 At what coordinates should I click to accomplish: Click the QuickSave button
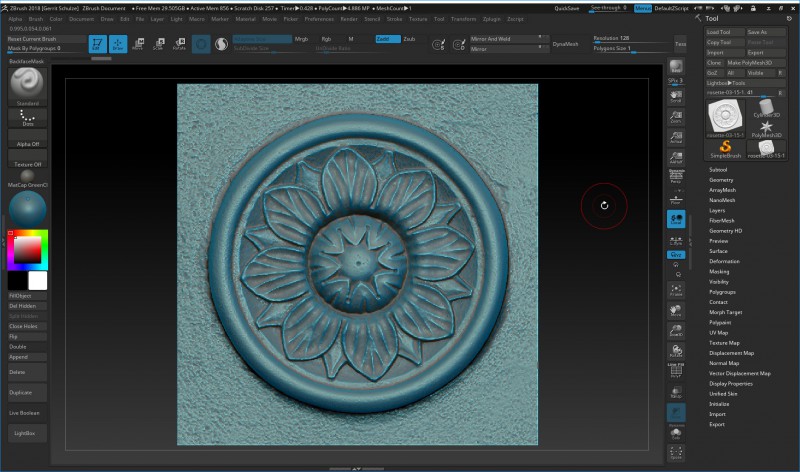pos(567,8)
